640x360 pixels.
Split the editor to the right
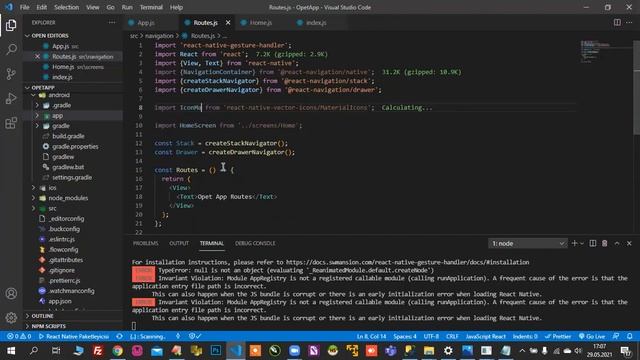(x=617, y=22)
